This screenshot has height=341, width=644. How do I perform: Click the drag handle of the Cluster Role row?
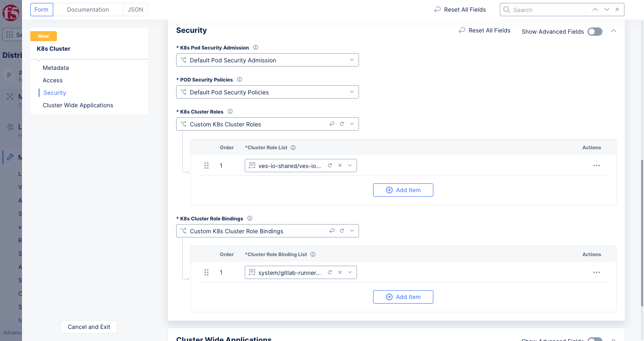point(206,166)
